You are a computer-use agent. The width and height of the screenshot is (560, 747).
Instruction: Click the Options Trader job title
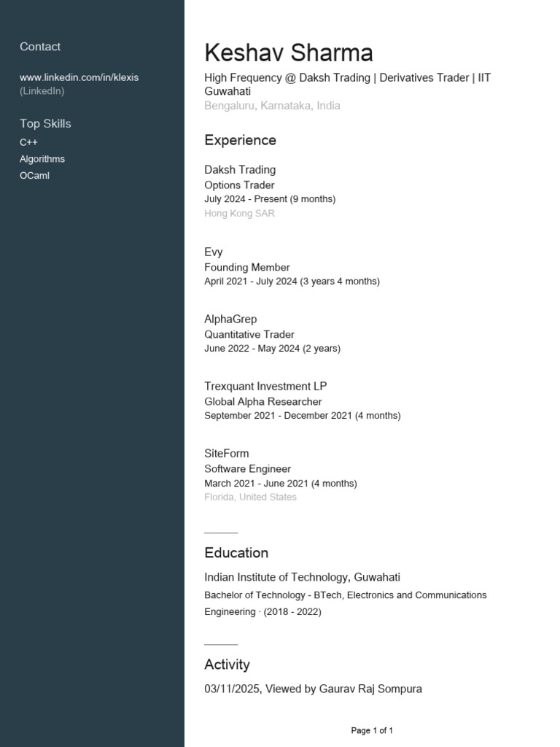239,185
